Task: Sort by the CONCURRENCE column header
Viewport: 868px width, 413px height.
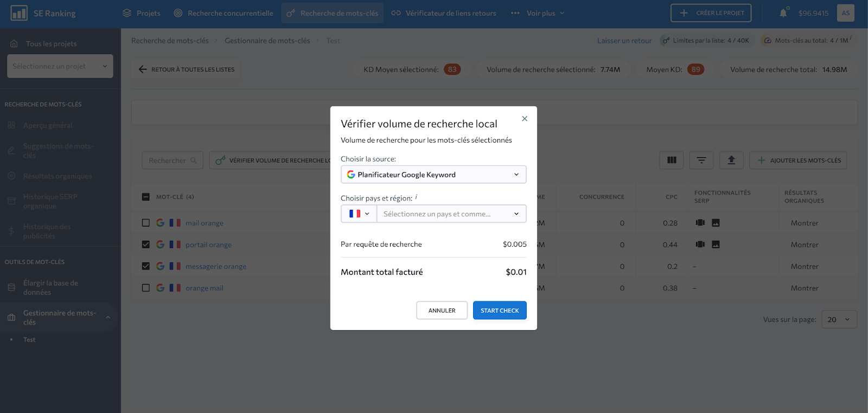Action: point(602,197)
